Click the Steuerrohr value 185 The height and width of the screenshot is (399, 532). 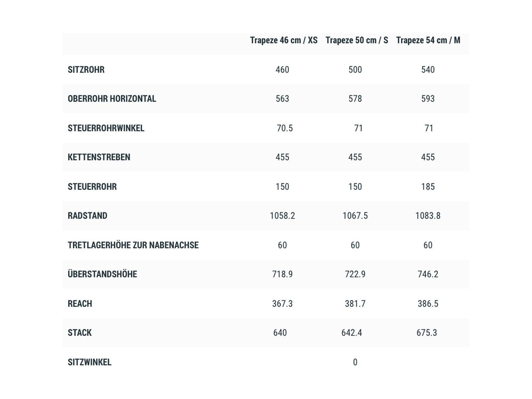click(x=428, y=187)
